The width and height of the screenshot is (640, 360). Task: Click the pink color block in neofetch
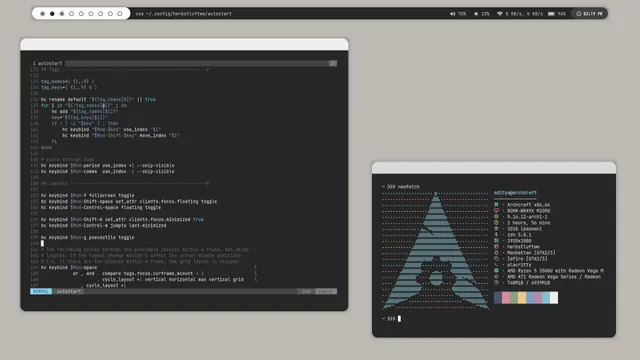pos(506,298)
